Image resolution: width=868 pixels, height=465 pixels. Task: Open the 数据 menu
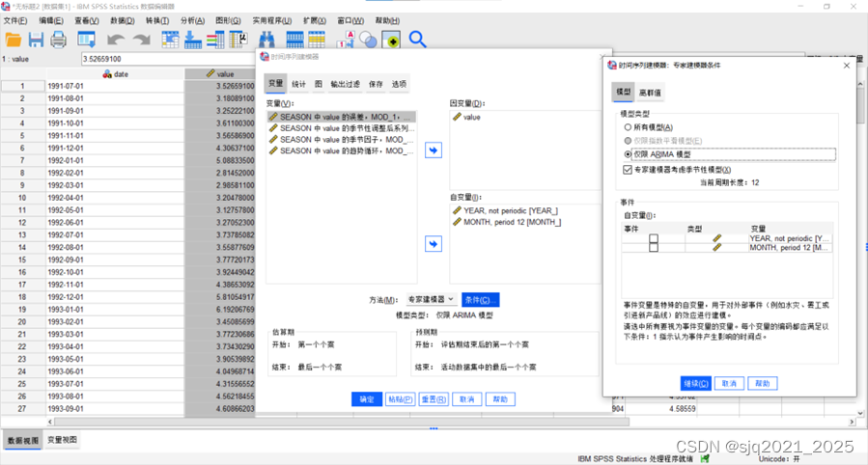[123, 20]
